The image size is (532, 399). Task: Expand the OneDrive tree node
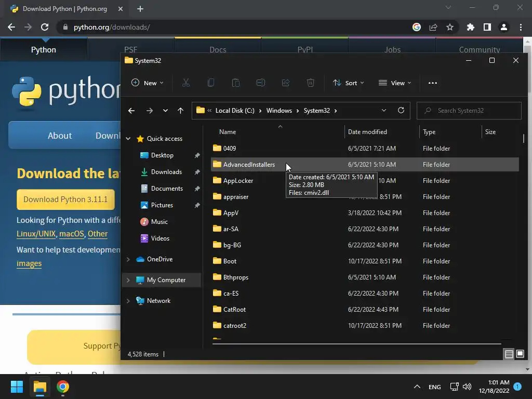pyautogui.click(x=128, y=259)
